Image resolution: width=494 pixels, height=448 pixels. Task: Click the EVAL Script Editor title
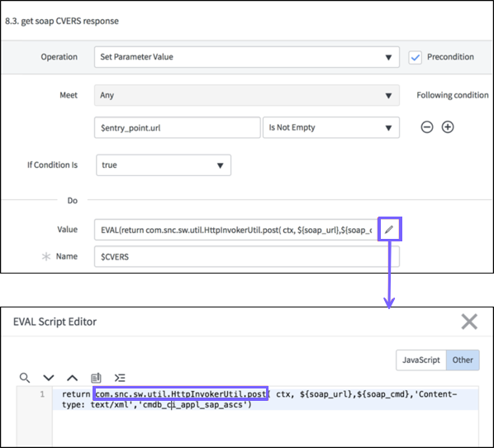click(55, 322)
